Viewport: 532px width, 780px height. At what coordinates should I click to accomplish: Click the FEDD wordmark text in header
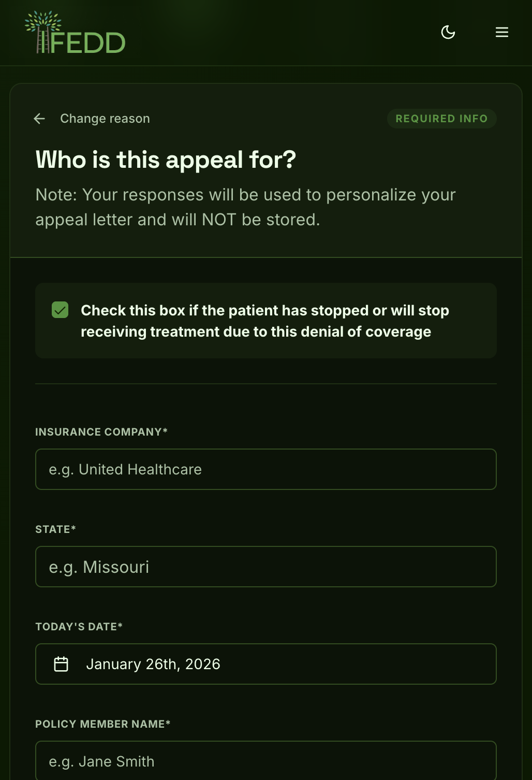point(88,43)
